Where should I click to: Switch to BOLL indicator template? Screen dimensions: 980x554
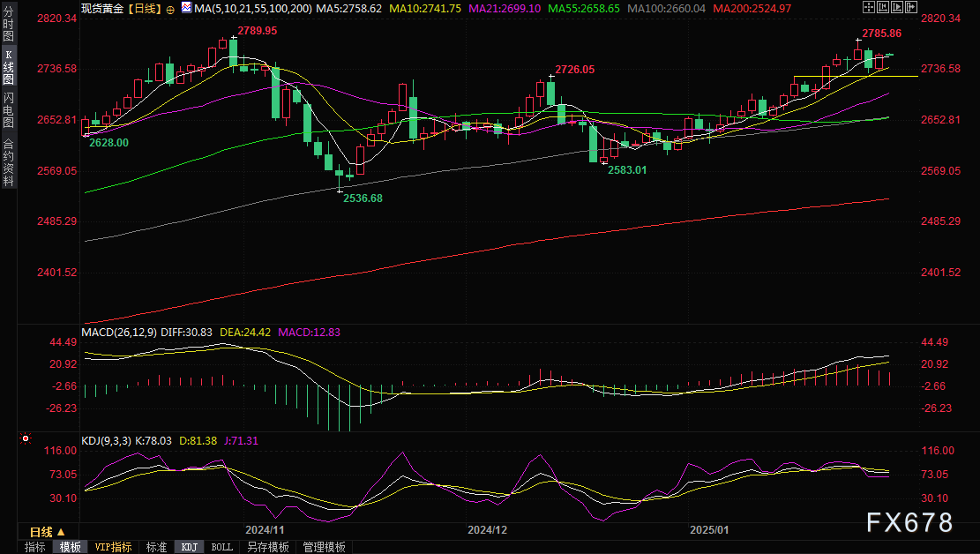pos(221,547)
